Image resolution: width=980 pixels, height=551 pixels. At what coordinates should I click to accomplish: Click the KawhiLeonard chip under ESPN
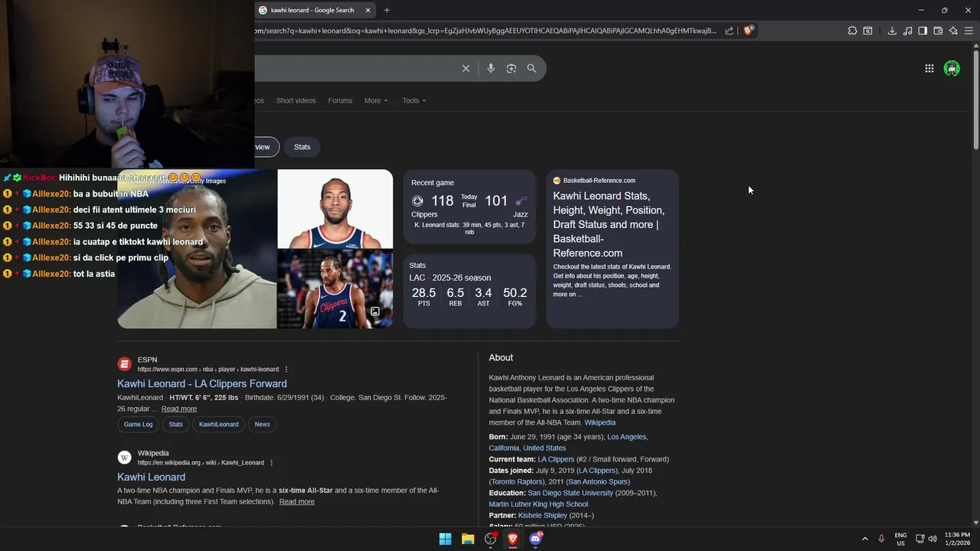pos(219,424)
